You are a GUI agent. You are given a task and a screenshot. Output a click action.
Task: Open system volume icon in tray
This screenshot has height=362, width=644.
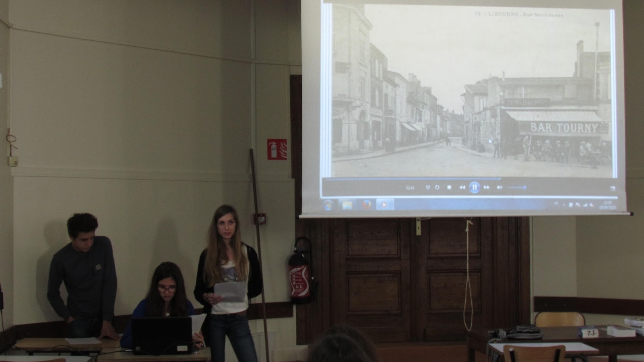pyautogui.click(x=592, y=205)
